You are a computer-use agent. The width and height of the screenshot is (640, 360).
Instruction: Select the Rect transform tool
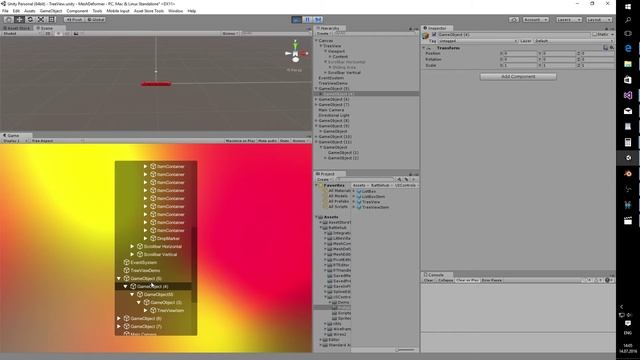52,19
